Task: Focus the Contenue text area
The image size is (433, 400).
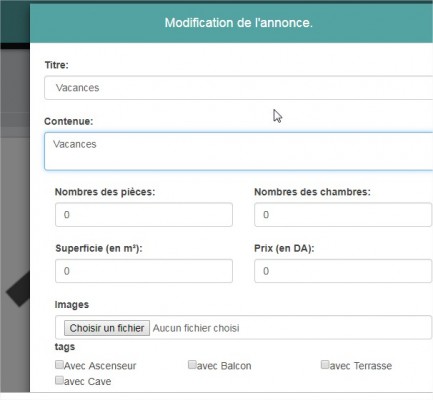Action: 238,151
